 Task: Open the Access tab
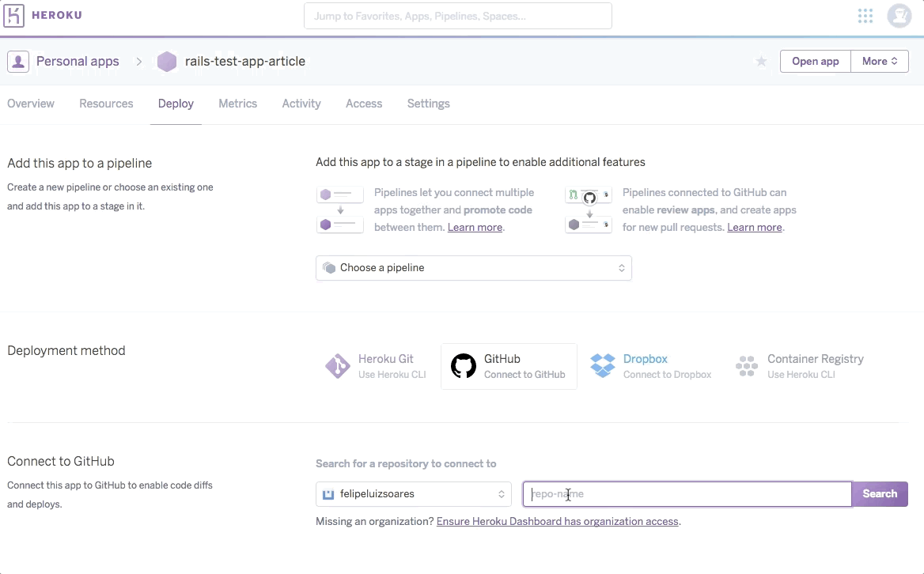point(364,104)
